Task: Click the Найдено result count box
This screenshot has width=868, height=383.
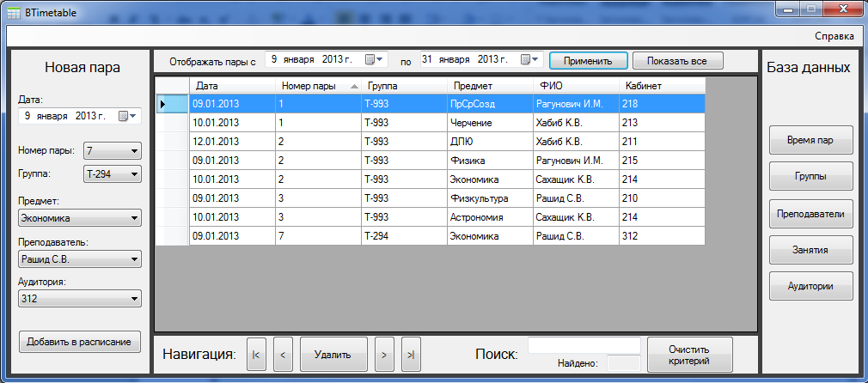Action: 623,363
